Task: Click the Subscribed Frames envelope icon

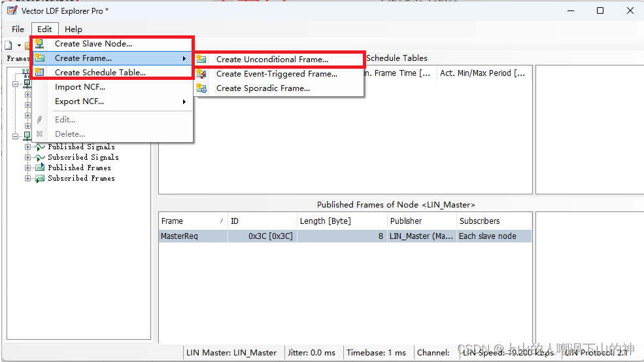Action: point(40,179)
